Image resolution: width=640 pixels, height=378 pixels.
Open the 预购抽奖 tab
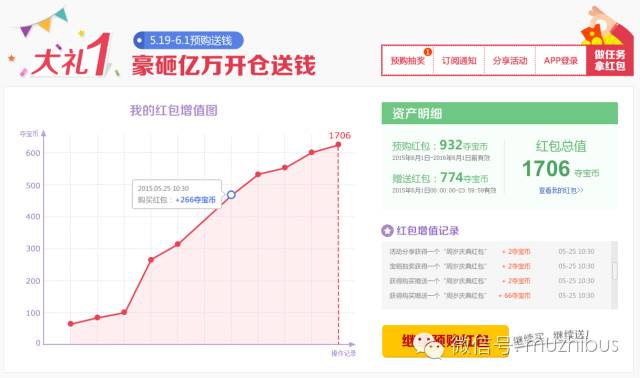pyautogui.click(x=408, y=60)
